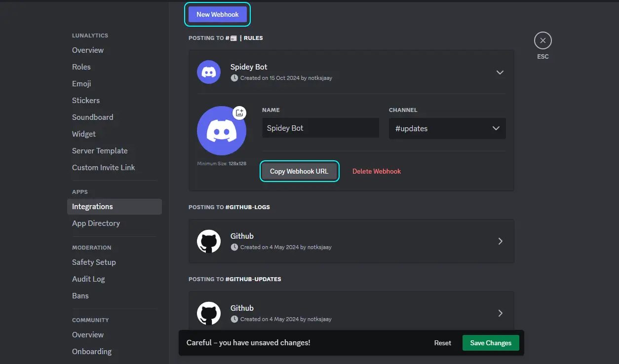The image size is (619, 364).
Task: Copy the Spidey Bot Webhook URL
Action: pos(299,171)
